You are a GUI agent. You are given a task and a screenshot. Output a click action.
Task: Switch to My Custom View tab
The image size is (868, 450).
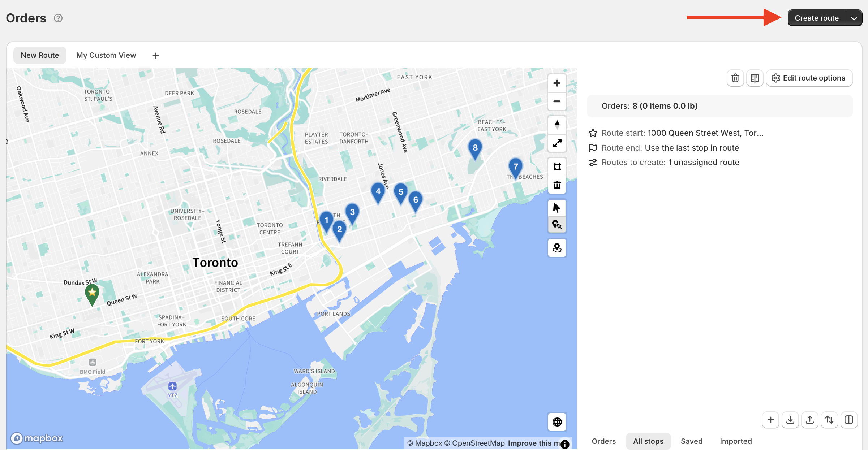[x=106, y=55]
